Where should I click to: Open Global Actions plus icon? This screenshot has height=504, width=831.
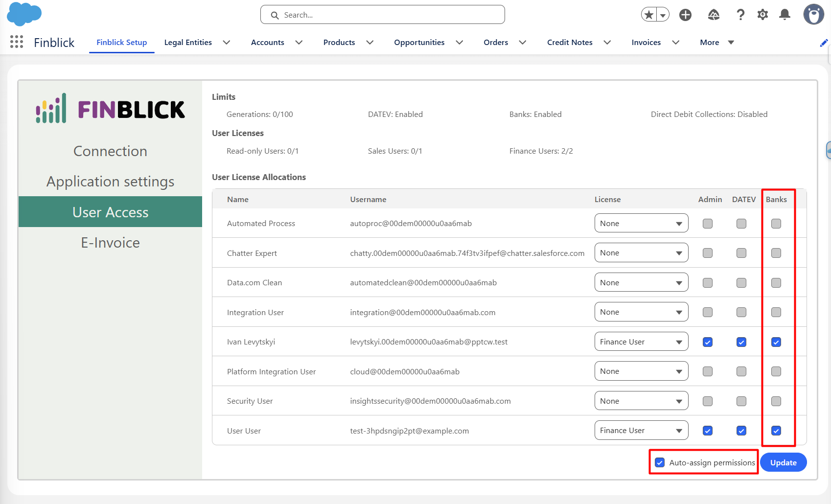coord(685,15)
